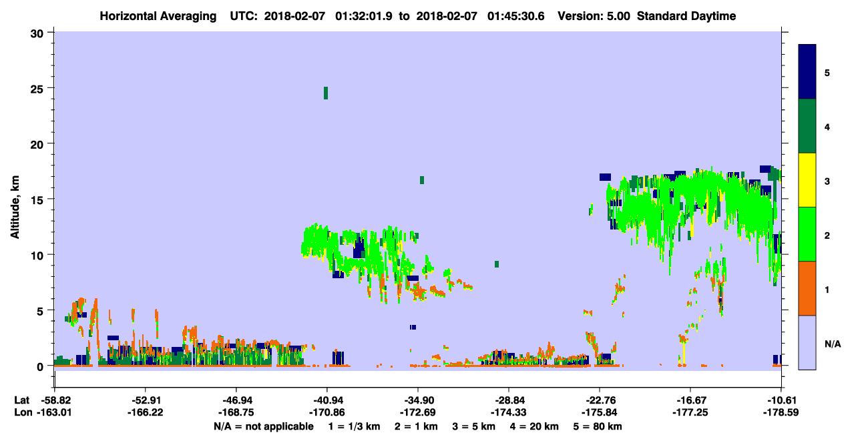Click the latitude value '-58.82'
This screenshot has width=868, height=445.
(x=54, y=400)
